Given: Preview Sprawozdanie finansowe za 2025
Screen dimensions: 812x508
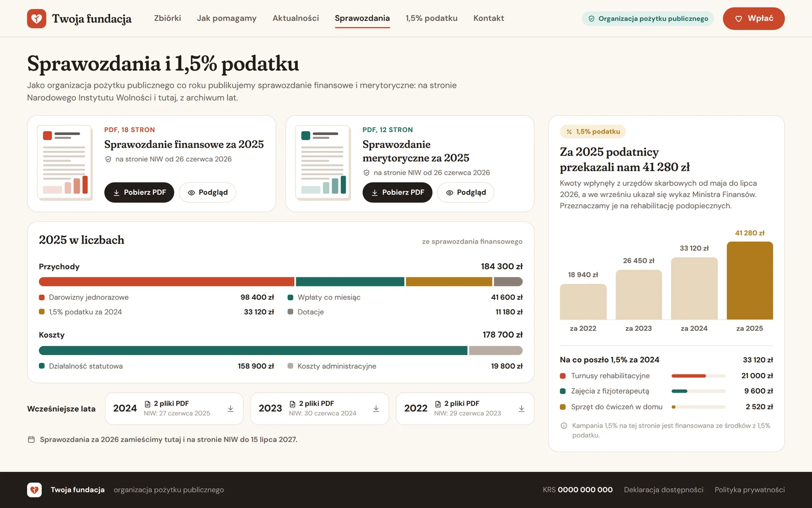Looking at the screenshot, I should (x=208, y=193).
